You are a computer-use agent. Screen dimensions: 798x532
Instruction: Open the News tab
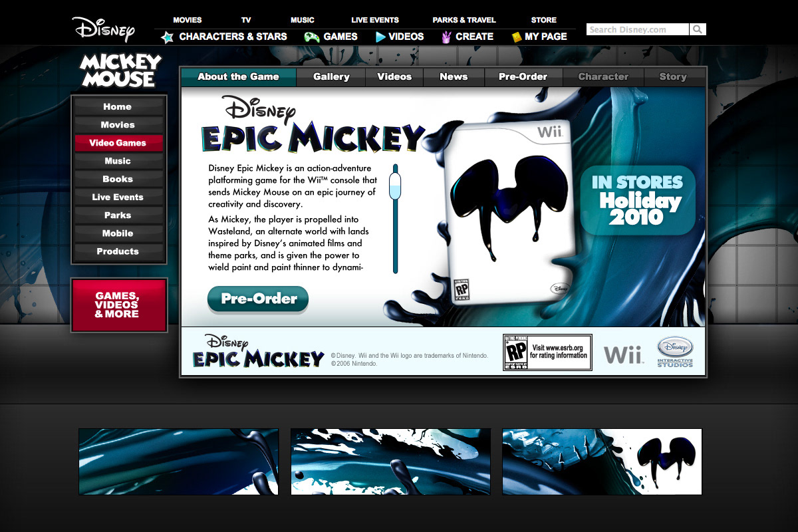coord(454,77)
